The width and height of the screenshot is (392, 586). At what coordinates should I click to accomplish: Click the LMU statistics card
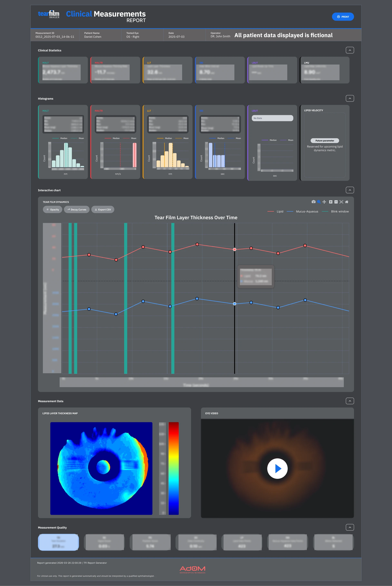point(324,70)
